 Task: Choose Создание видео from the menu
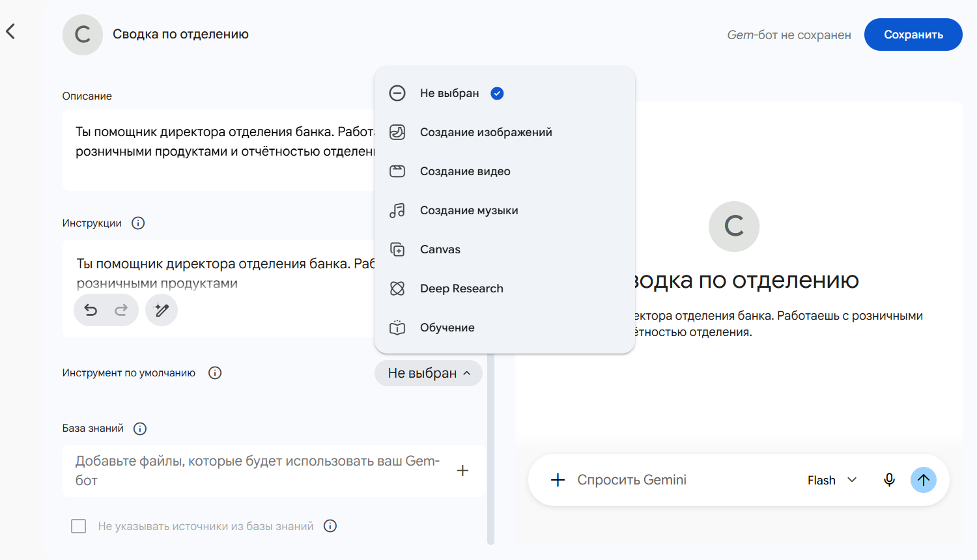(505, 171)
